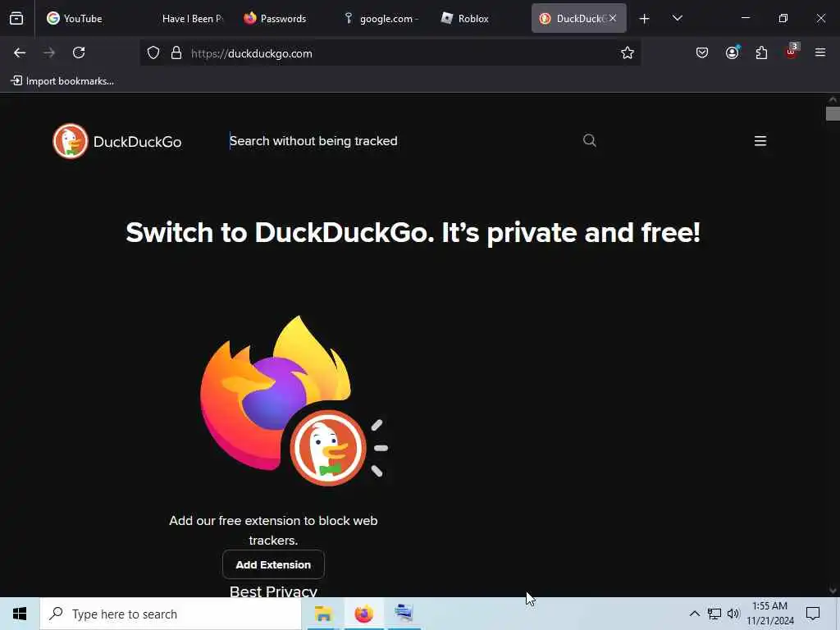The height and width of the screenshot is (630, 840).
Task: Click the DuckDuckGo logo on the page
Action: (117, 141)
